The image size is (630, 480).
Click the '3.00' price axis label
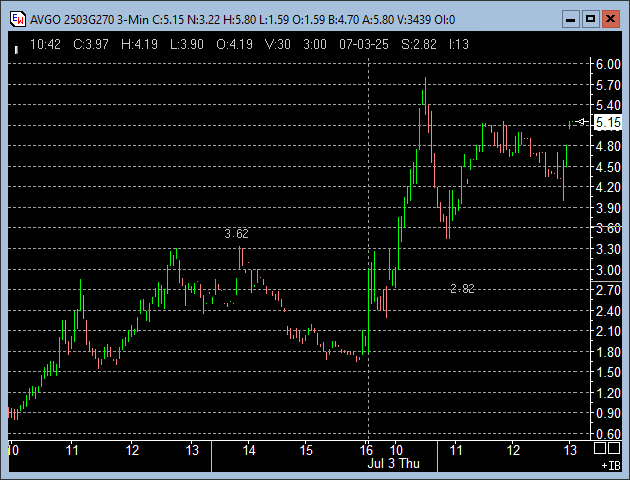pos(608,270)
